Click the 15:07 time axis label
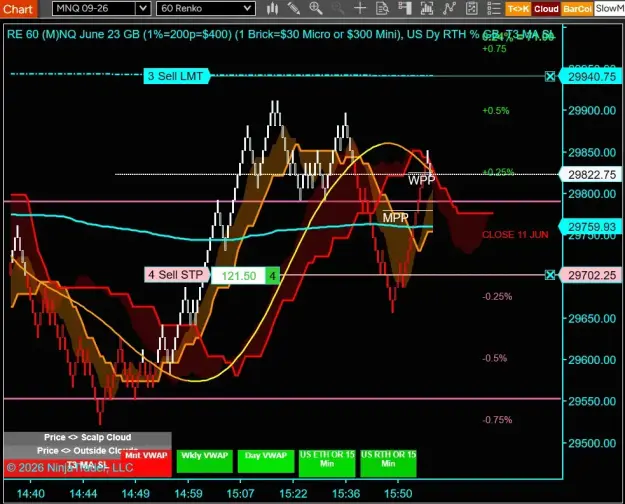Image resolution: width=625 pixels, height=504 pixels. pyautogui.click(x=240, y=494)
